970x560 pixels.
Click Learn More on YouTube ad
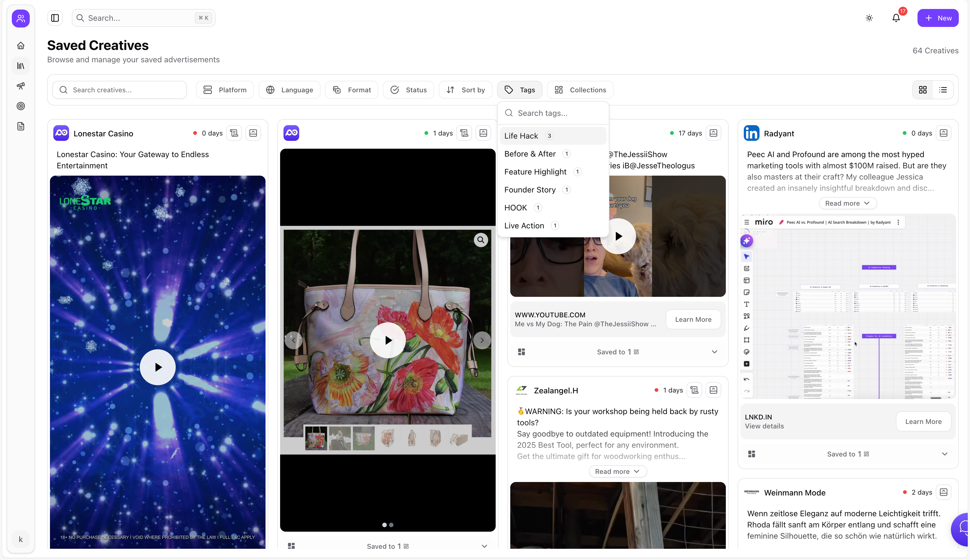tap(693, 319)
